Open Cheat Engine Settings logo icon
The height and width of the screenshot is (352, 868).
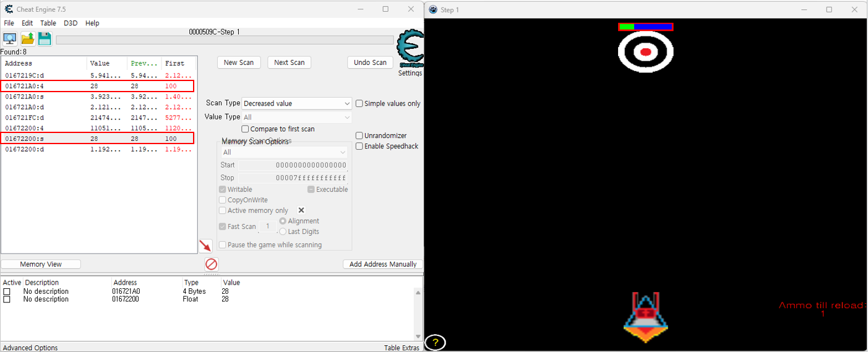pos(410,48)
